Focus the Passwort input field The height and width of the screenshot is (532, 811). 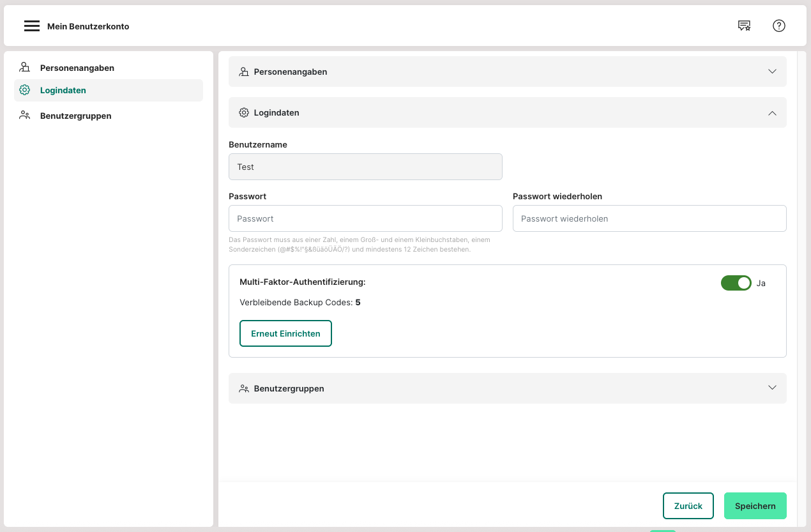tap(365, 218)
